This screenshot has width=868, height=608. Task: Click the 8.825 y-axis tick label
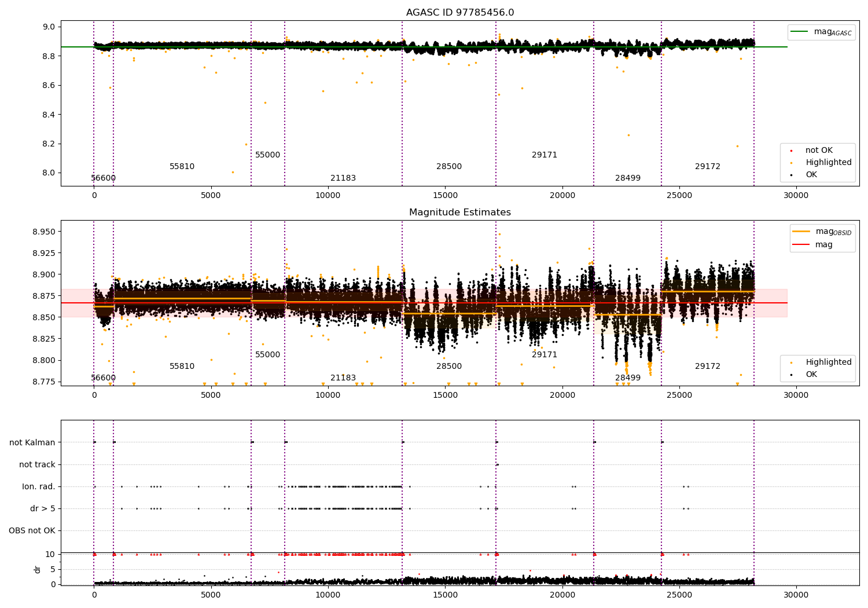44,339
